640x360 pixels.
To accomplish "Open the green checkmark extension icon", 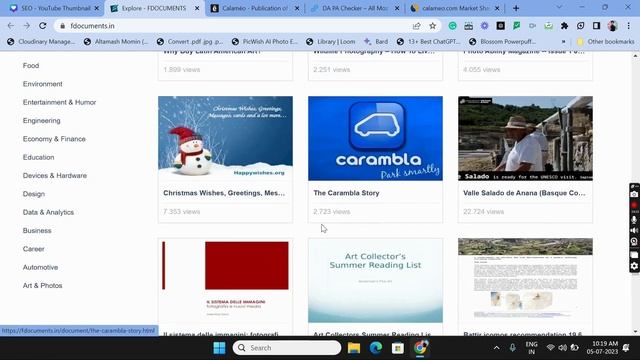I will 516,26.
